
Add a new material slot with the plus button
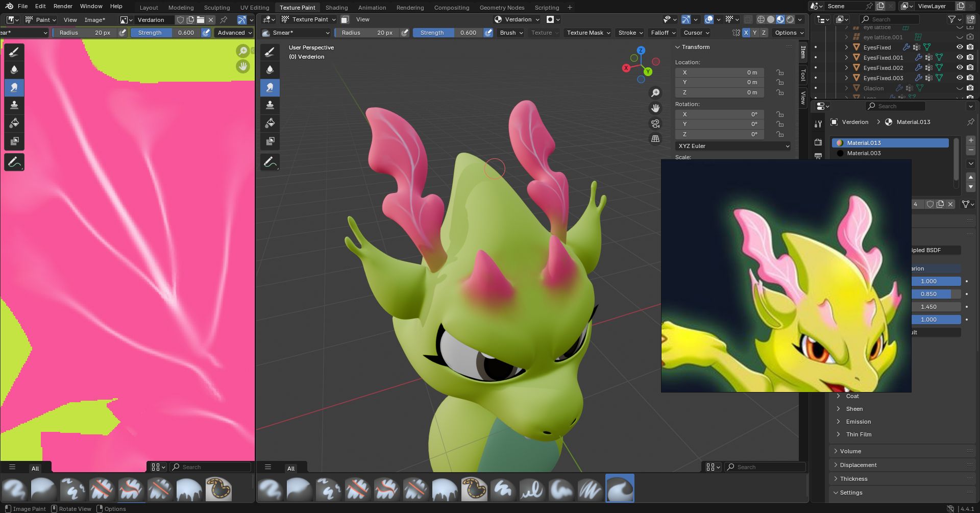click(x=971, y=140)
